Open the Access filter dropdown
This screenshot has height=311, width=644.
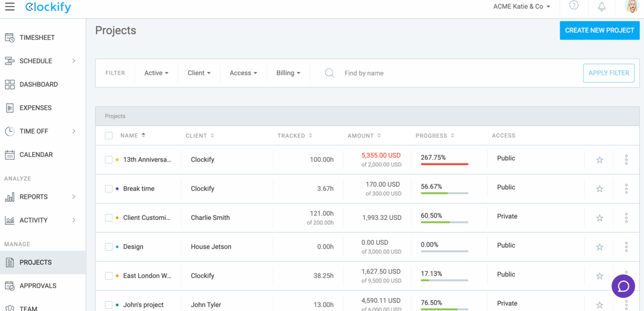click(x=244, y=73)
